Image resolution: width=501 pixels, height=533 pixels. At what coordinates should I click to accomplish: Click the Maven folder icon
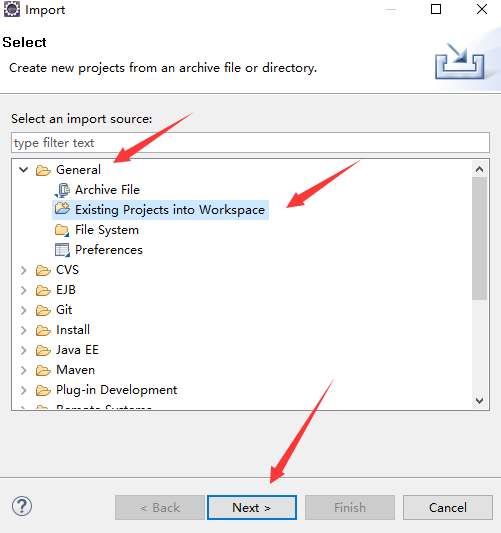click(43, 370)
